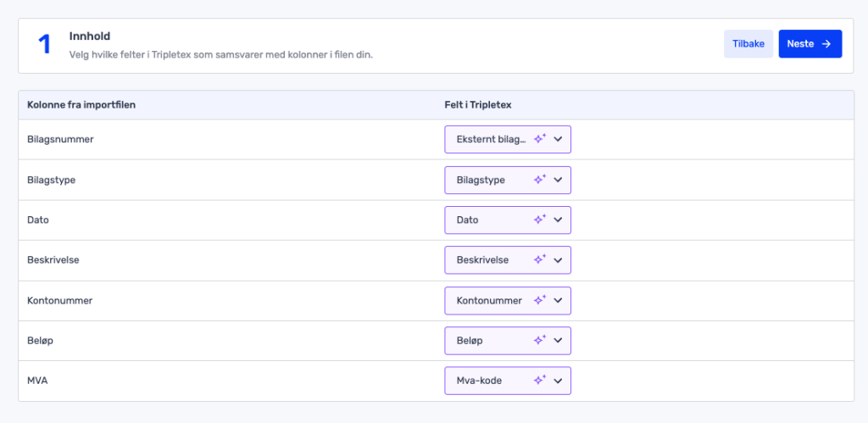
Task: Click the Neste button
Action: [810, 44]
